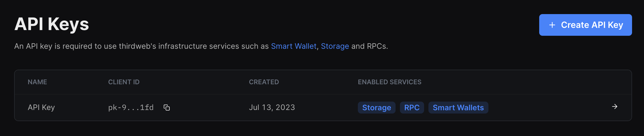
Task: Open the Smart Wallet link in the description
Action: 294,46
